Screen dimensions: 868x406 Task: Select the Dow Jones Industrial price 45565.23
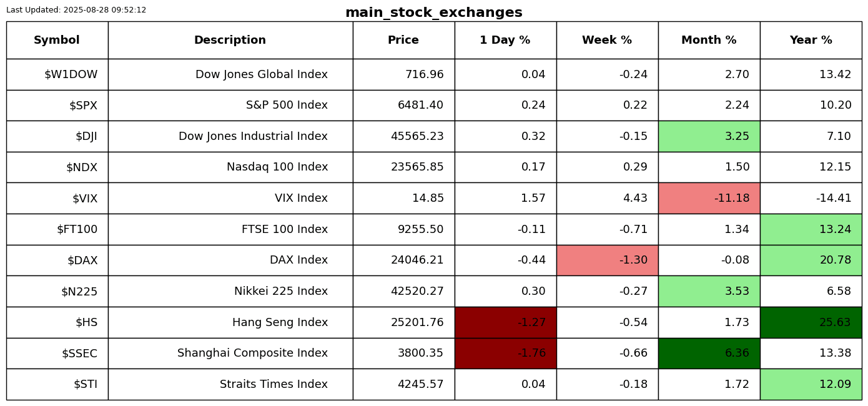(x=417, y=137)
